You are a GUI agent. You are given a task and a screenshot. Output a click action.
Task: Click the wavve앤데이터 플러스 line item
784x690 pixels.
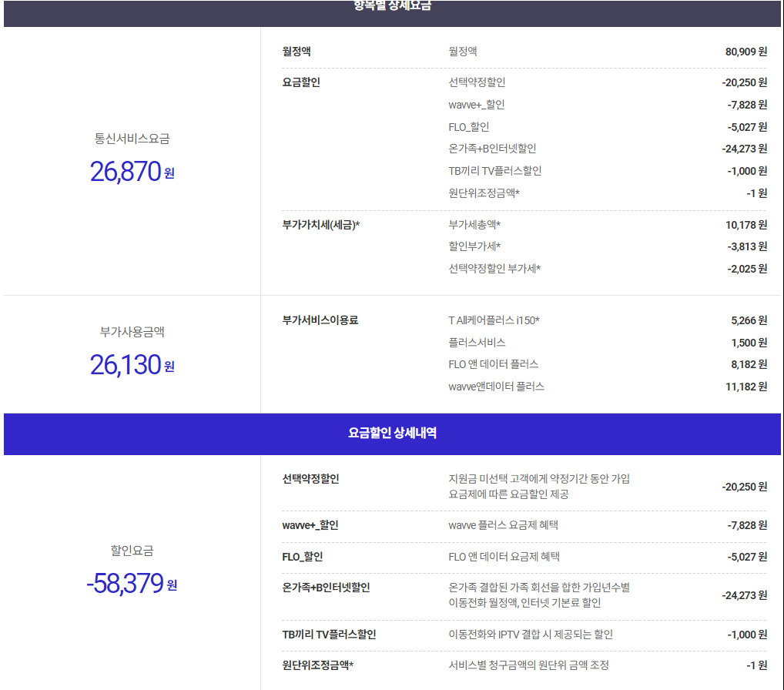496,387
